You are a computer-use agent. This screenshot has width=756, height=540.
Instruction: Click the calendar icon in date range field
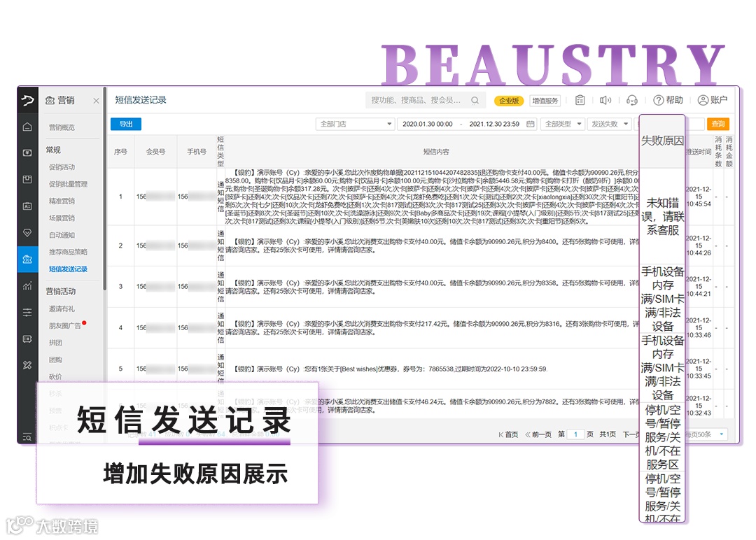tap(531, 124)
